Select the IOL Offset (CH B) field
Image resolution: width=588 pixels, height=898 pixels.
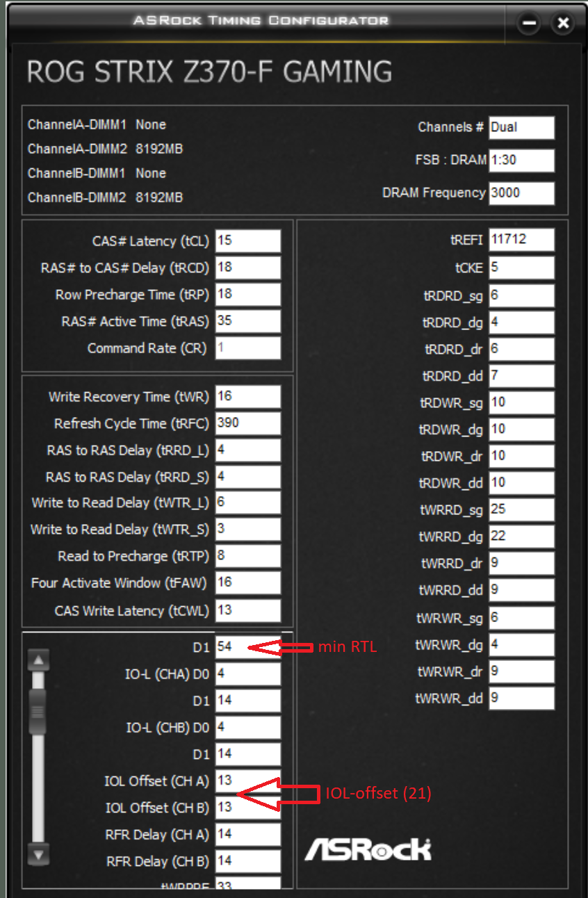point(248,808)
